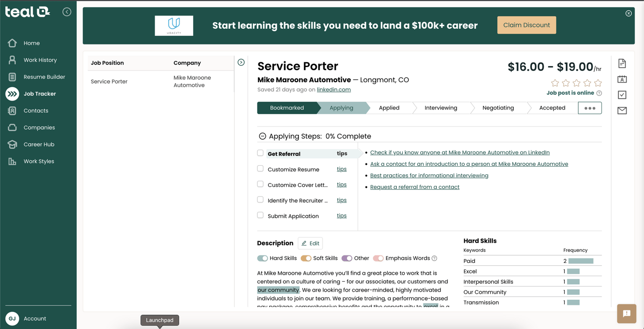Open notes document icon in right rail
Viewport: 644px width, 329px height.
click(622, 63)
